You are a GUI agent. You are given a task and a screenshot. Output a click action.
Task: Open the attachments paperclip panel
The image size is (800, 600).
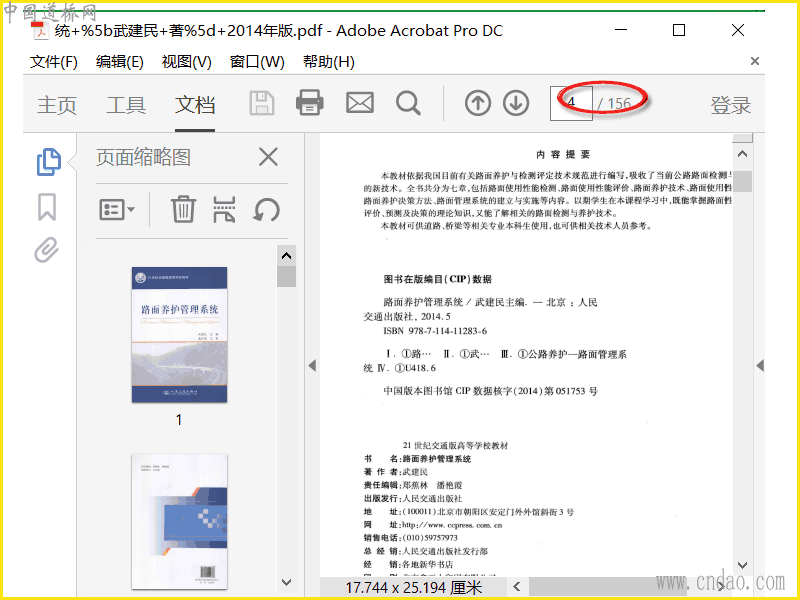pos(46,250)
